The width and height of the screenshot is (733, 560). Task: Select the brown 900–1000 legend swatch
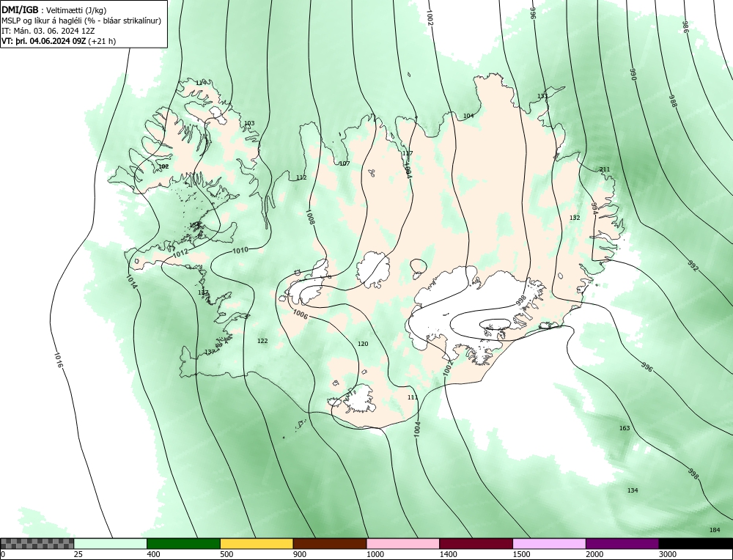pos(330,544)
